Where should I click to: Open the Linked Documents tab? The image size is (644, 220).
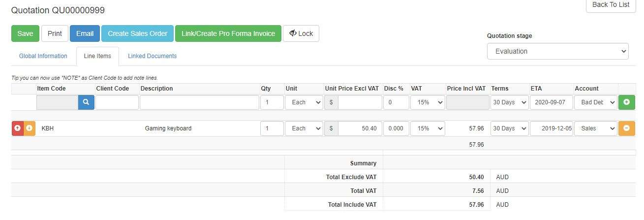[x=152, y=56]
